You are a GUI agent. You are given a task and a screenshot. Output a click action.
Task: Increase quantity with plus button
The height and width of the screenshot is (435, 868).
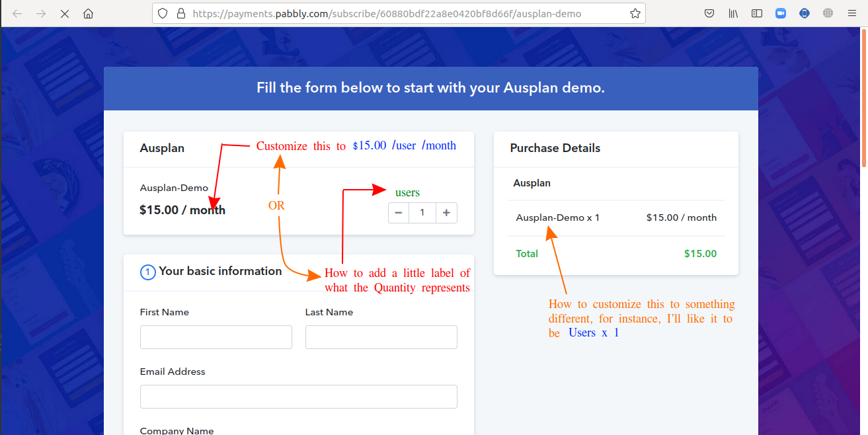click(x=446, y=213)
